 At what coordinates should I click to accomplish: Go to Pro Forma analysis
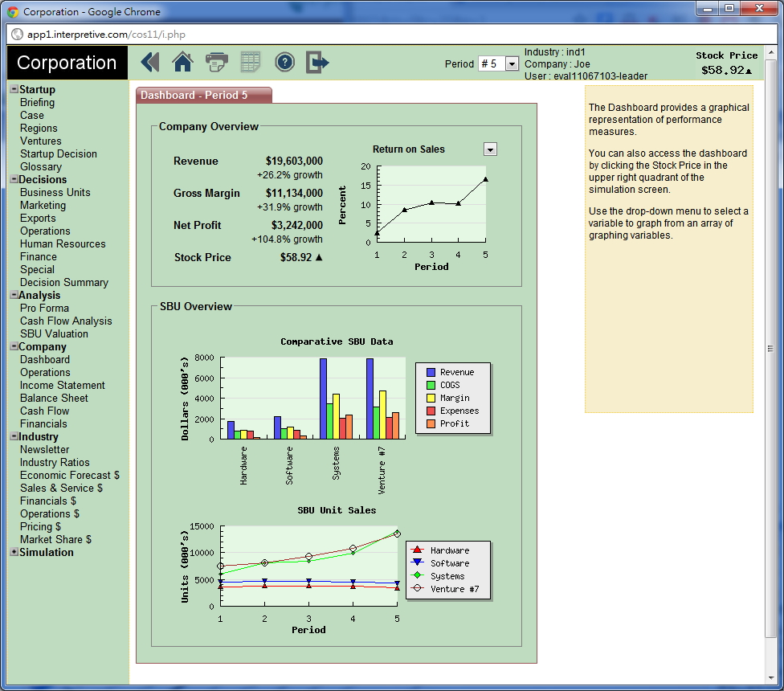[44, 309]
